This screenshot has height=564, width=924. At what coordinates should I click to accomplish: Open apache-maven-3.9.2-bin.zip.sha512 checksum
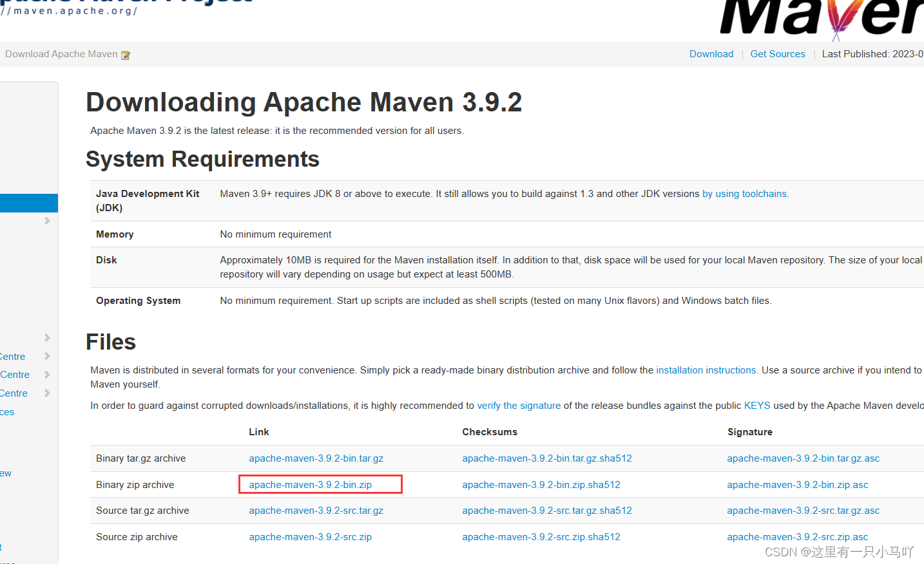[541, 485]
